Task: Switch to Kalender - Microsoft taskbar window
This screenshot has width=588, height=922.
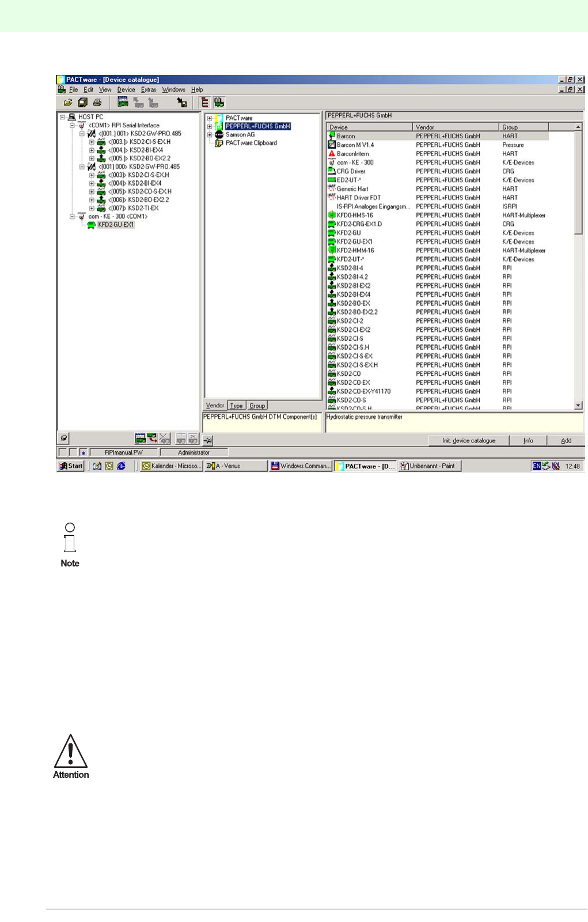Action: [x=172, y=466]
